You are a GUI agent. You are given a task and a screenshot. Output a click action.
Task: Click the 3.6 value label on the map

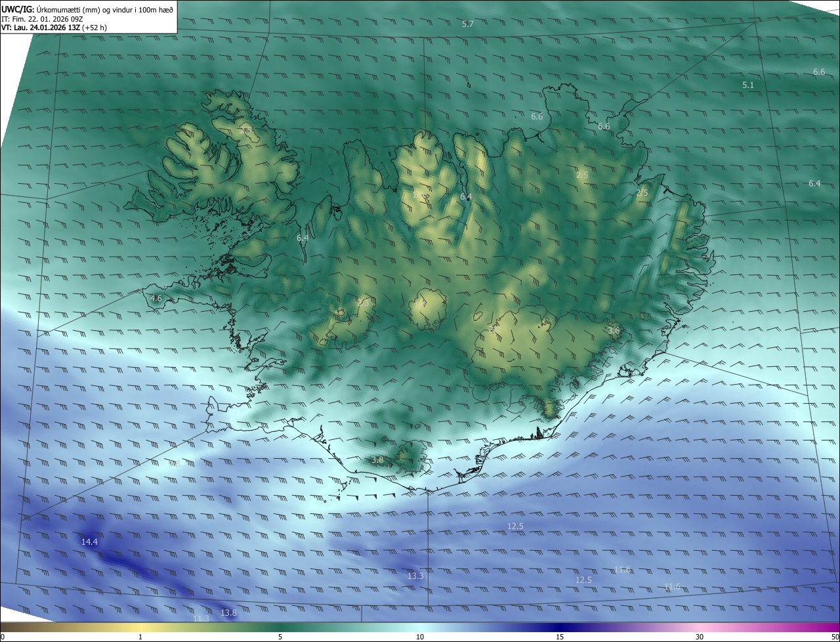(x=614, y=331)
